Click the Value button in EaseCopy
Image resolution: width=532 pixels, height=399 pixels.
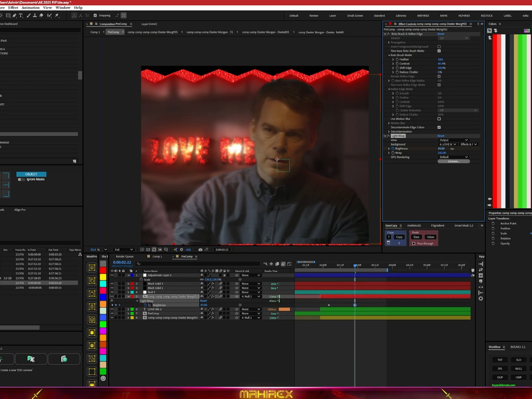[x=431, y=237]
